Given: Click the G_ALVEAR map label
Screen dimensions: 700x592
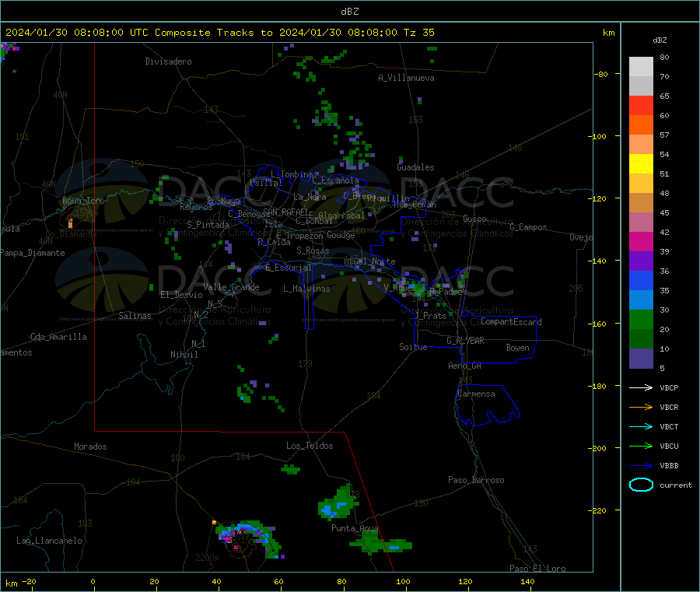Looking at the screenshot, I should coord(465,341).
